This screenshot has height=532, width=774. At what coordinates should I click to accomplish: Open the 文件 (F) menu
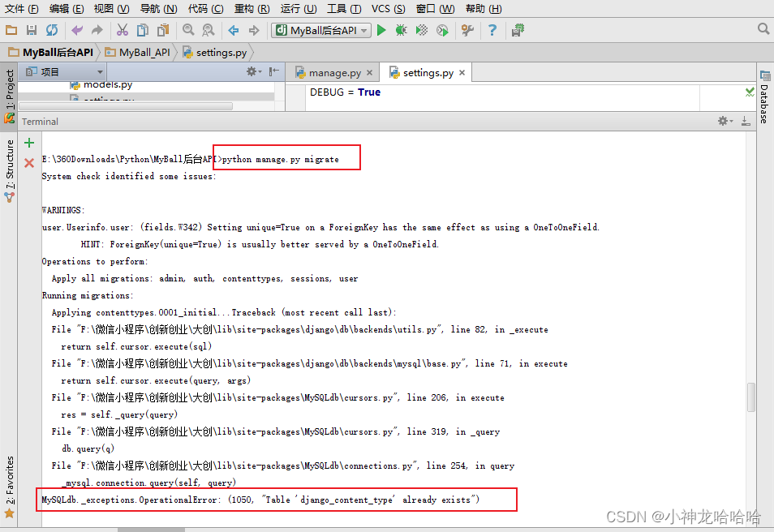(x=21, y=8)
